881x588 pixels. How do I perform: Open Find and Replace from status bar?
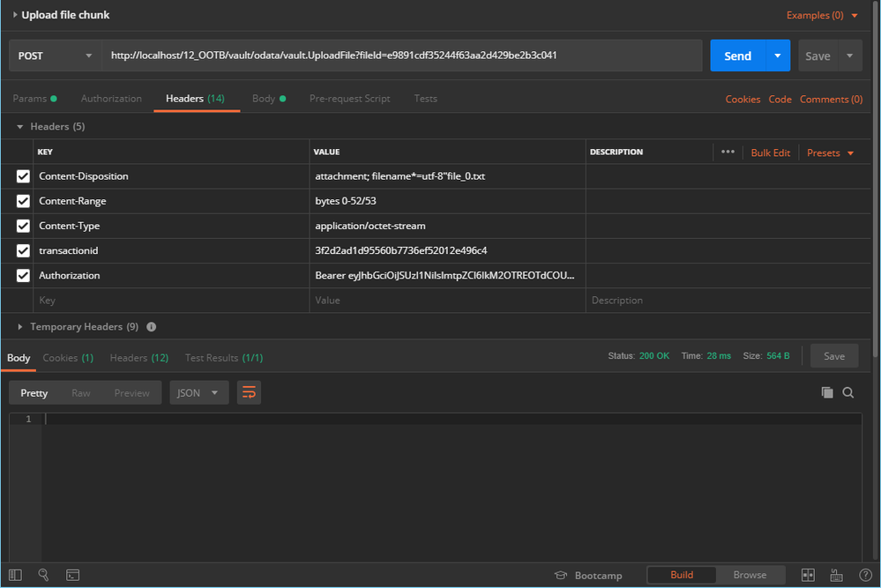43,575
